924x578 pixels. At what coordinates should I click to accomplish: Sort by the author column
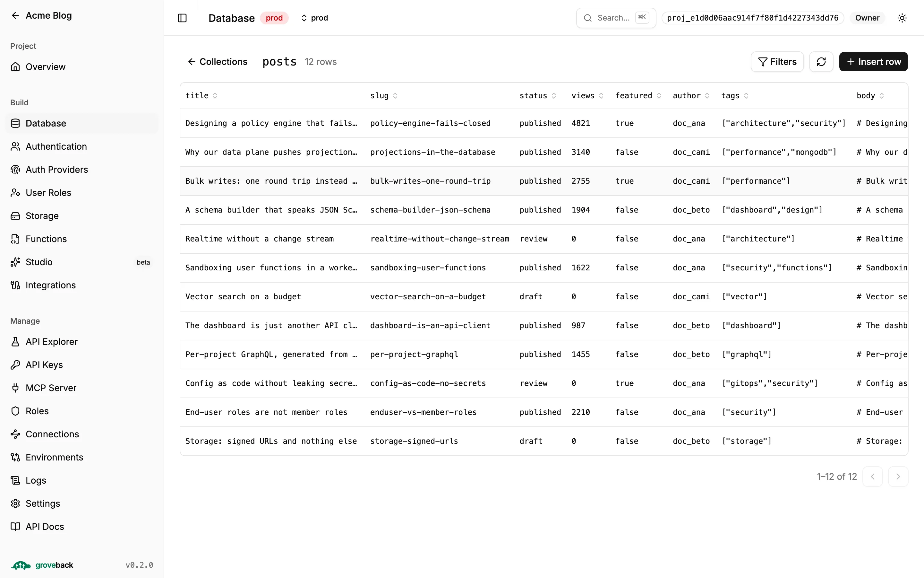point(691,96)
